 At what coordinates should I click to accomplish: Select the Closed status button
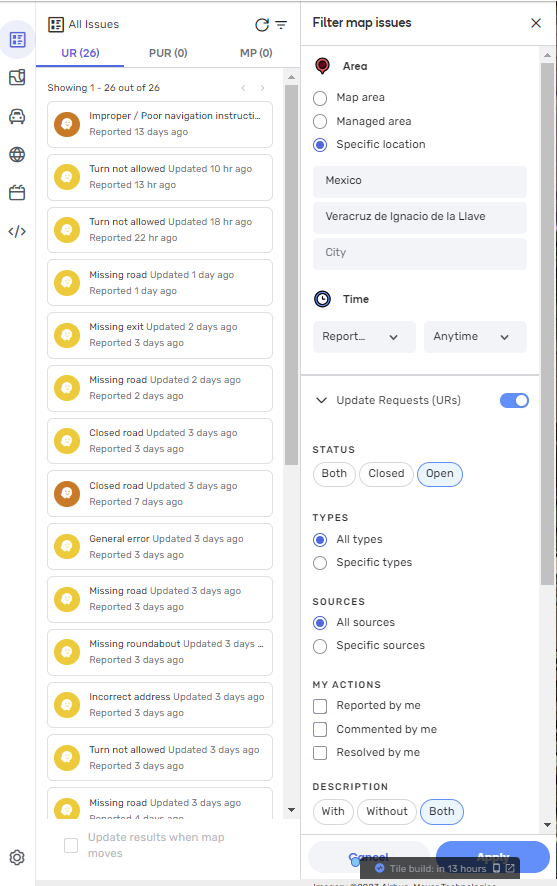[386, 474]
